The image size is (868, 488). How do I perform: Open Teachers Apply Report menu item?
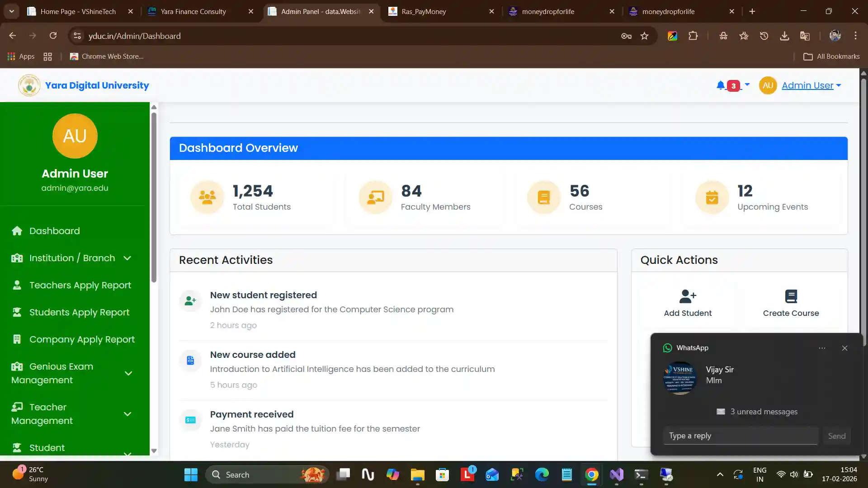80,285
